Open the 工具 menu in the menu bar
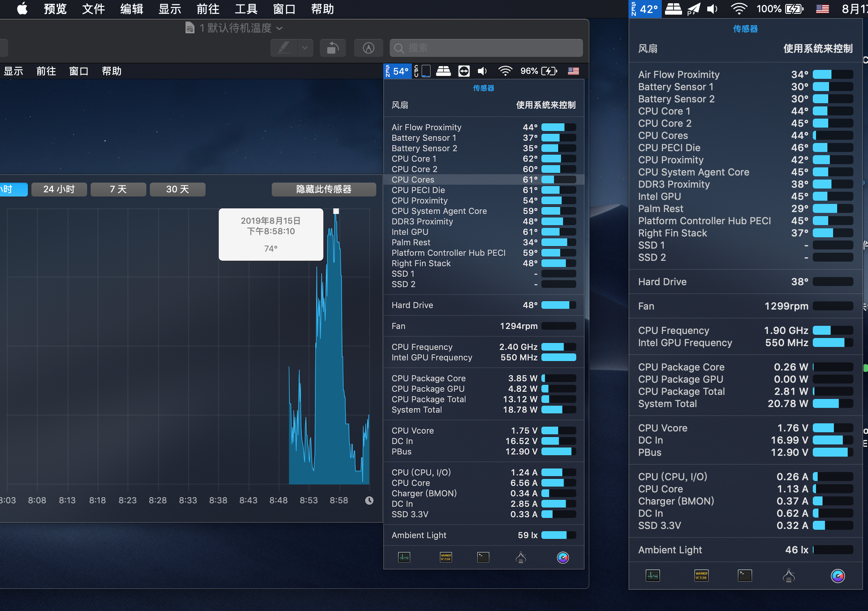The image size is (868, 611). pos(246,9)
